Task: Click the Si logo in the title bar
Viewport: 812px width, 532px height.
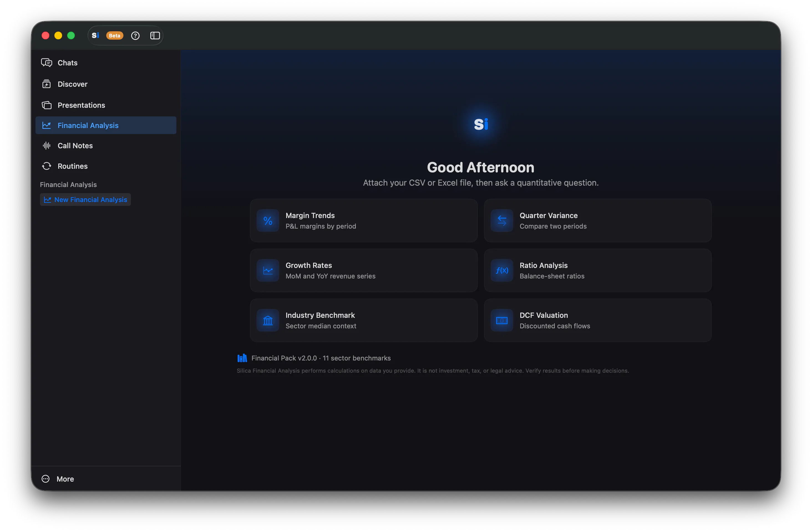Action: coord(95,35)
